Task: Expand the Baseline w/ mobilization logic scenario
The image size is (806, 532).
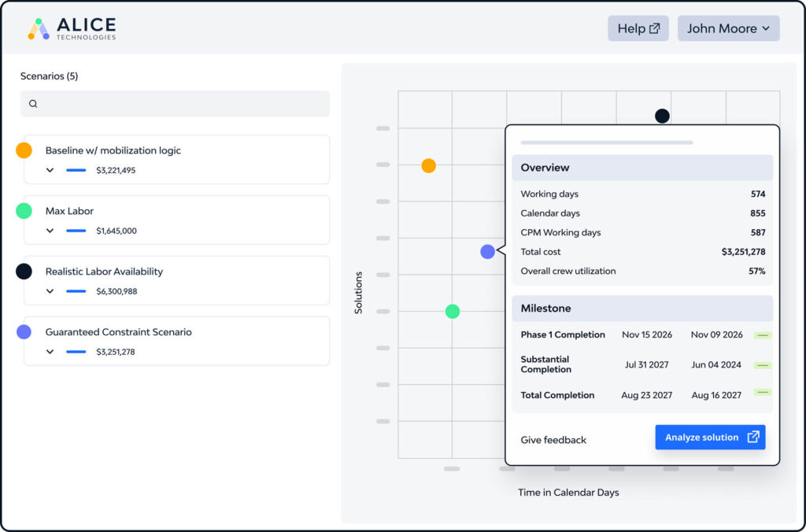Action: click(50, 169)
